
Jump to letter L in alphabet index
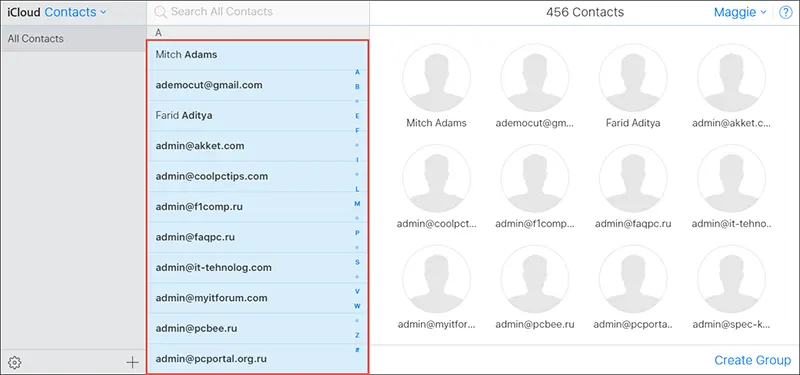pos(357,189)
